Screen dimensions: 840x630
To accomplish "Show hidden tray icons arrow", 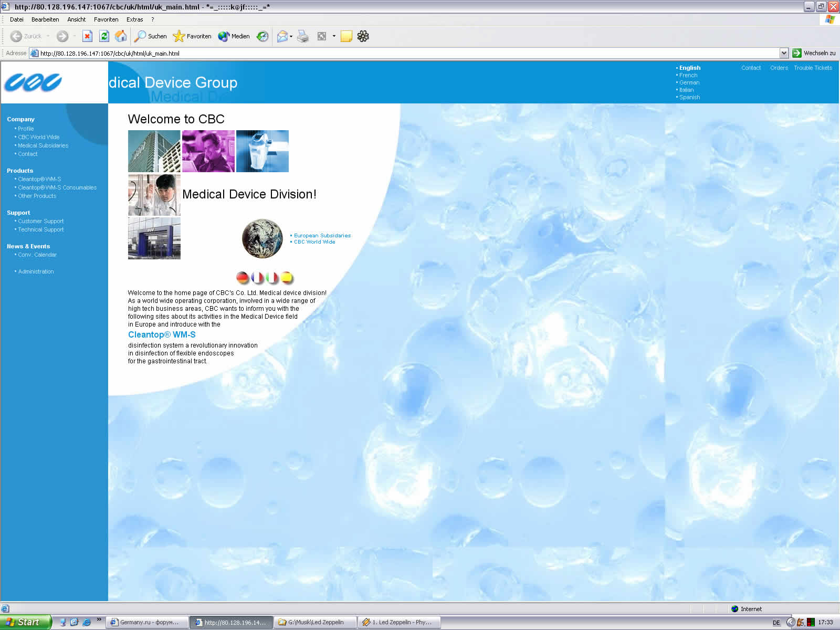I will pos(791,622).
